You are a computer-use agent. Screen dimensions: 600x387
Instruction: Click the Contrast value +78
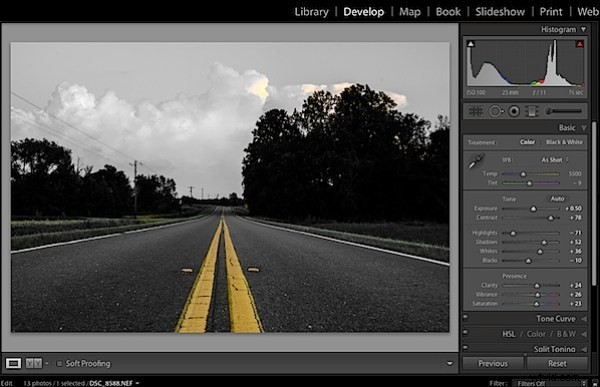pos(576,218)
